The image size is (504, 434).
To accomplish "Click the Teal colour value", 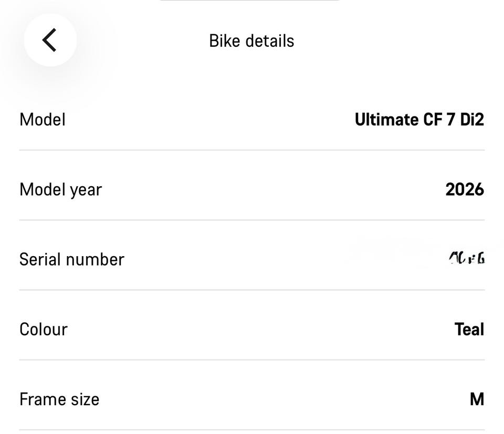I will click(x=469, y=330).
